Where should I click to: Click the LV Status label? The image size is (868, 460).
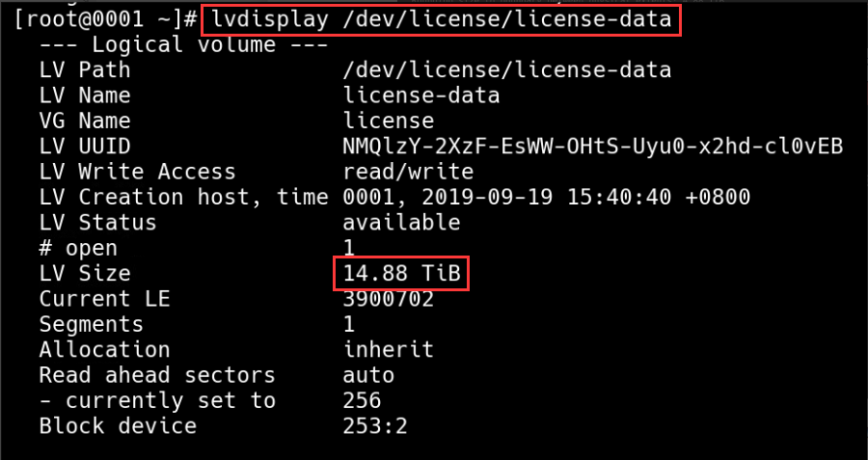[x=98, y=223]
